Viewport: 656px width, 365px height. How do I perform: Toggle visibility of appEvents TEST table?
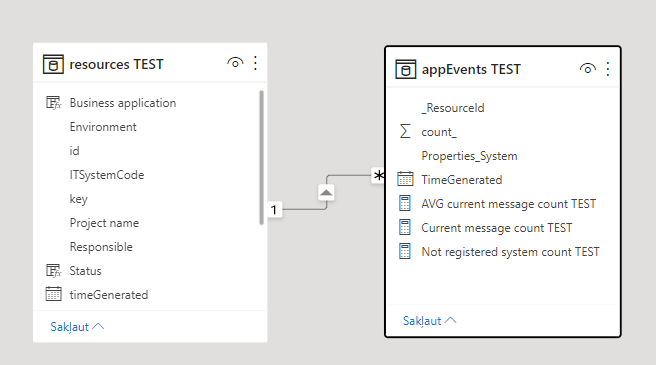(x=587, y=68)
